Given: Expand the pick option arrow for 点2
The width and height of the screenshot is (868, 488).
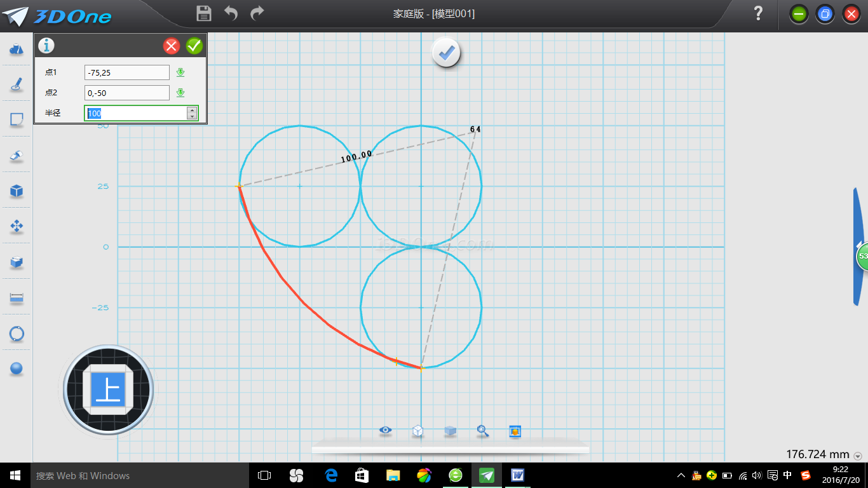Looking at the screenshot, I should click(x=180, y=93).
